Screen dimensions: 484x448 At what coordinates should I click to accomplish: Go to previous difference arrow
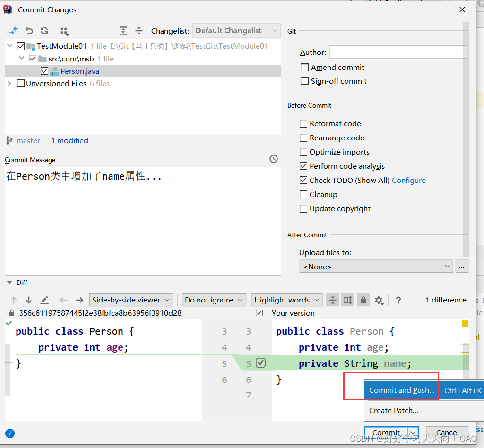(x=14, y=300)
